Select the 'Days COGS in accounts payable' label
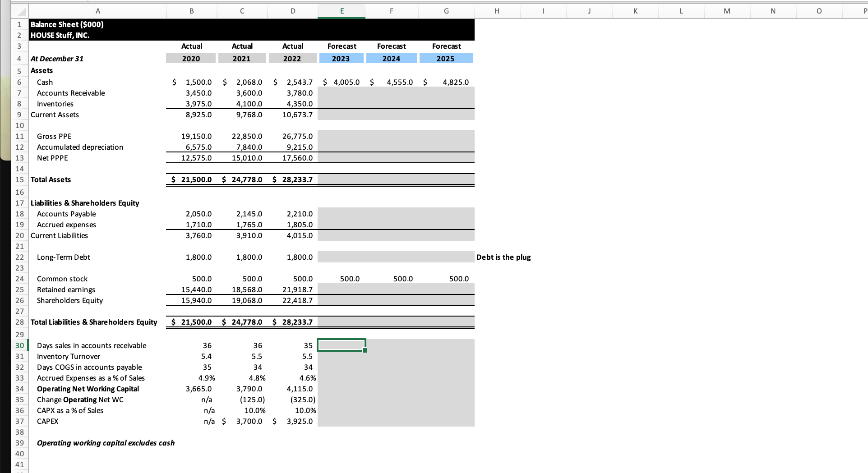 [89, 367]
